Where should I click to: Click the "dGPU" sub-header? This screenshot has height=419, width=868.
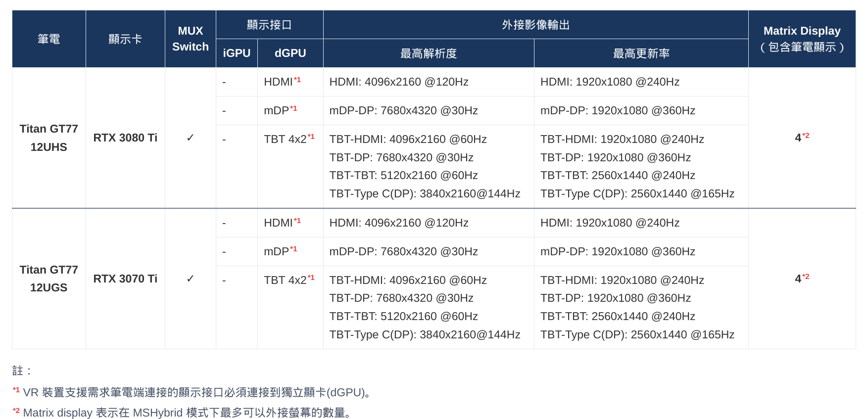tap(290, 53)
